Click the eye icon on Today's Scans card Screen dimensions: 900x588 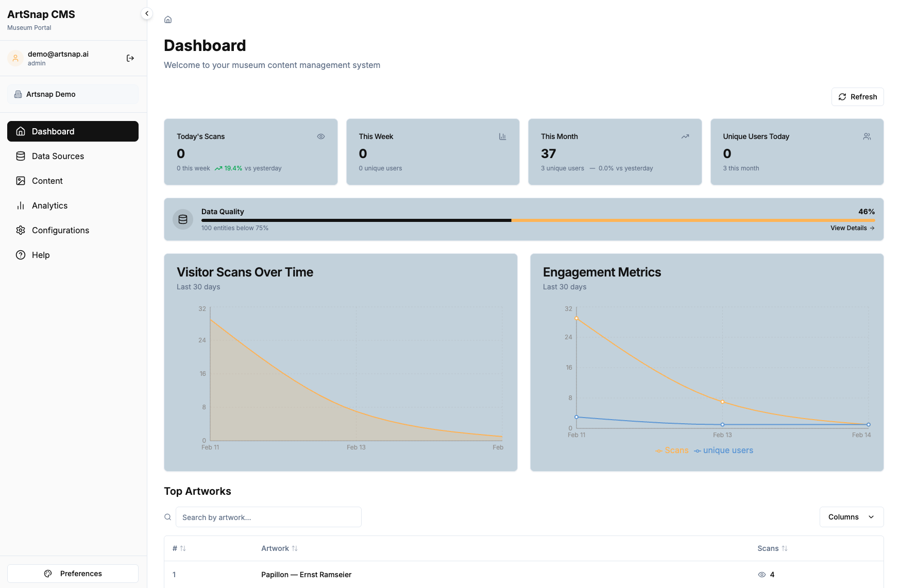pos(320,136)
